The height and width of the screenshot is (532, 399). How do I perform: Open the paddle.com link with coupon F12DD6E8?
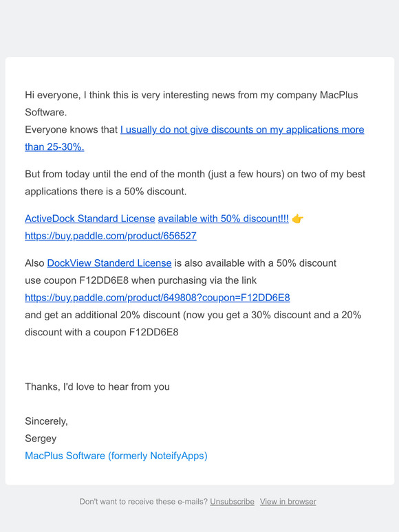[x=158, y=298]
